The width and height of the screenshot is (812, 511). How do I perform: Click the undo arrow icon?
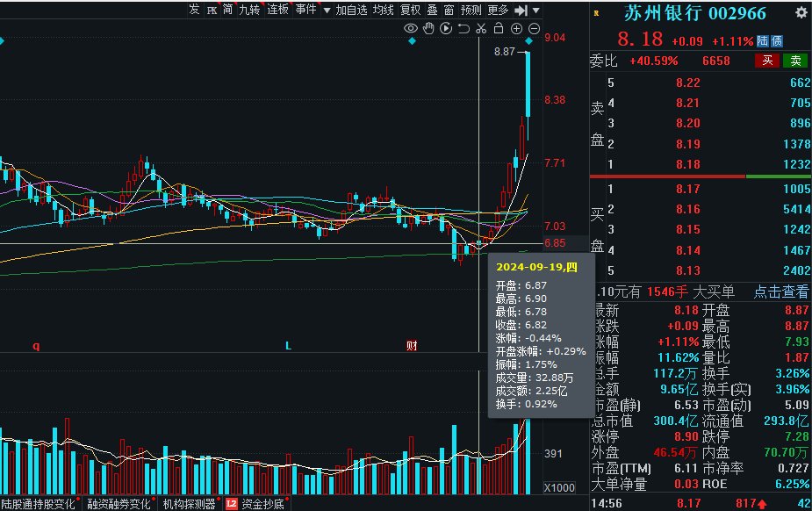(463, 28)
